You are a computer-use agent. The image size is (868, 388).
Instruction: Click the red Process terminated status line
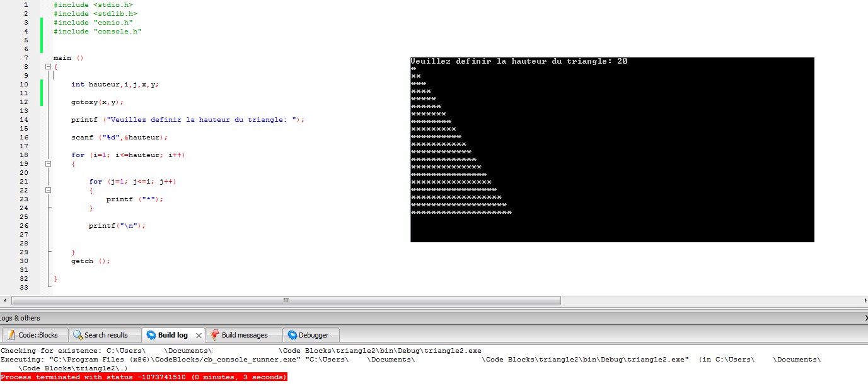click(x=144, y=377)
